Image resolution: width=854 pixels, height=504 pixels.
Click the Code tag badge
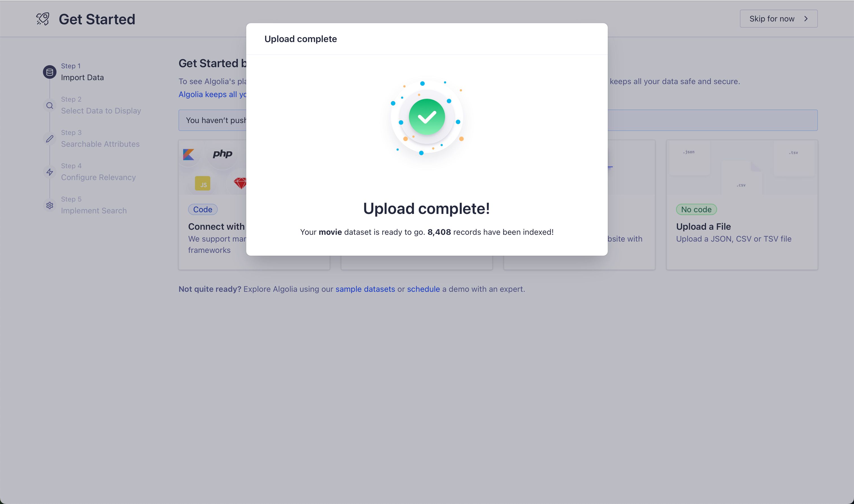coord(202,210)
